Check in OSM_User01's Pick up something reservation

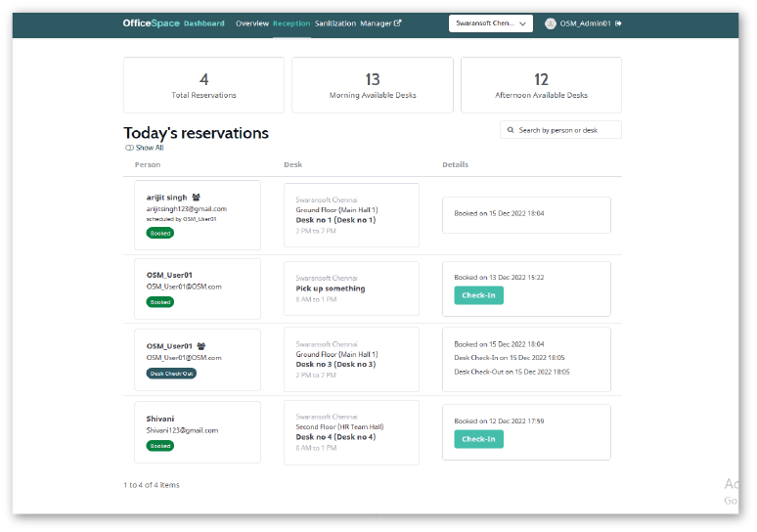click(x=478, y=295)
